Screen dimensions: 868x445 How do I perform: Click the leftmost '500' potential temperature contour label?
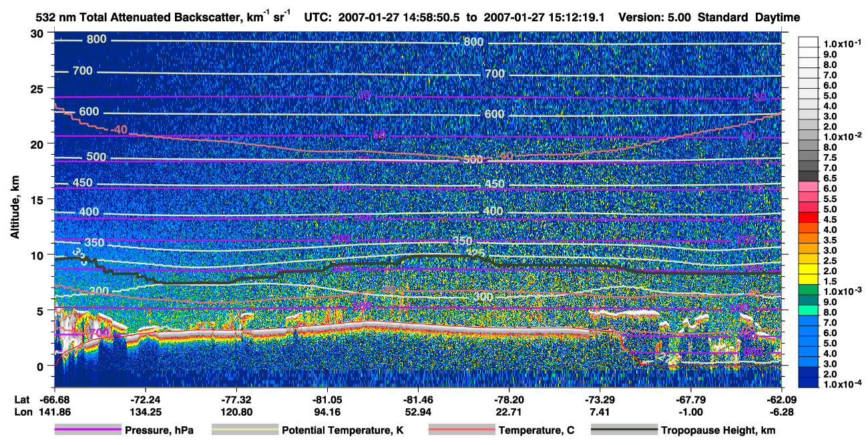click(96, 157)
